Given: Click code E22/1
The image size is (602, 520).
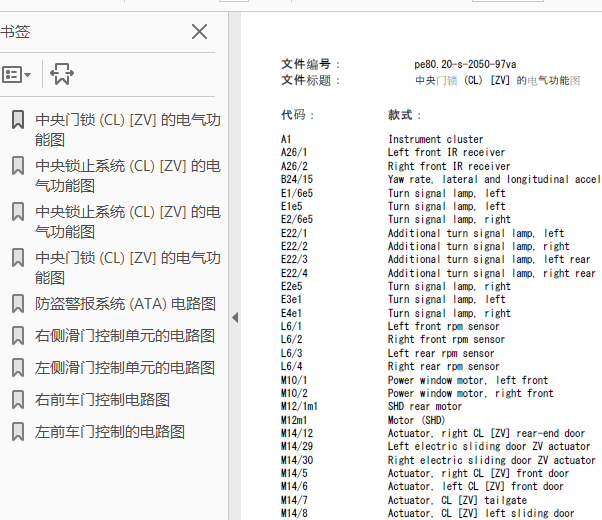Looking at the screenshot, I should pos(294,233).
